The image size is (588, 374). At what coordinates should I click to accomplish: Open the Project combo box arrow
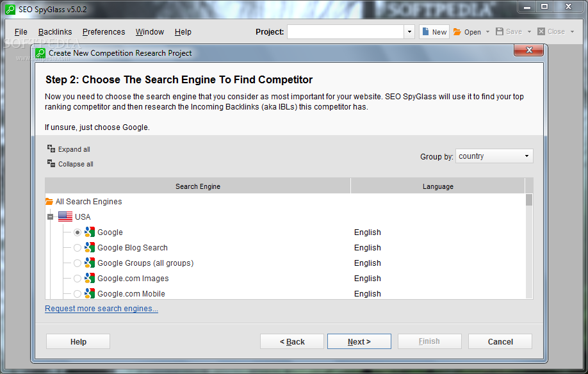[x=409, y=32]
